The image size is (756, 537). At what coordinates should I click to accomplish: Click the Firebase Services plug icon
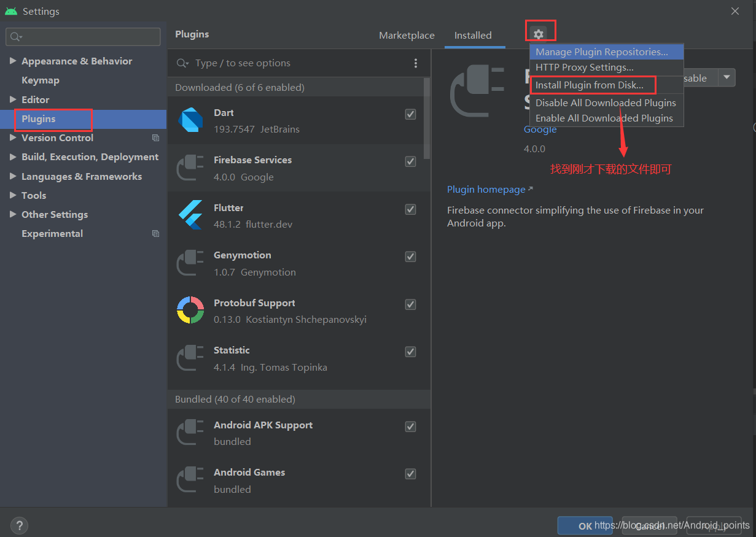click(x=190, y=168)
